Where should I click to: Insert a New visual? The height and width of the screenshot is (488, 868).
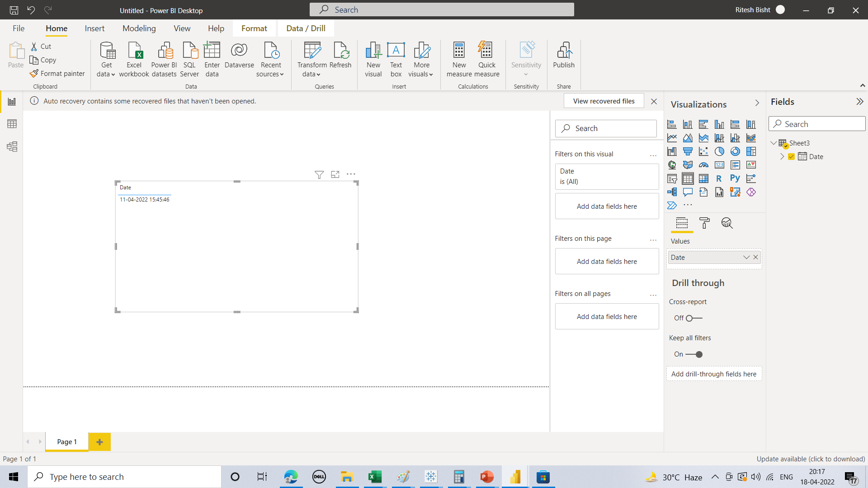373,60
